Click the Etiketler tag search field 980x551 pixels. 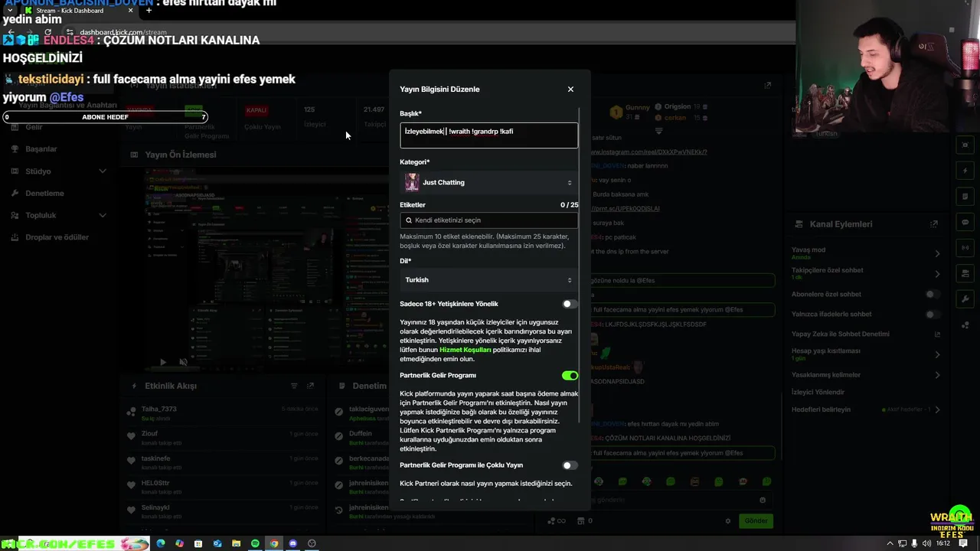tap(488, 220)
